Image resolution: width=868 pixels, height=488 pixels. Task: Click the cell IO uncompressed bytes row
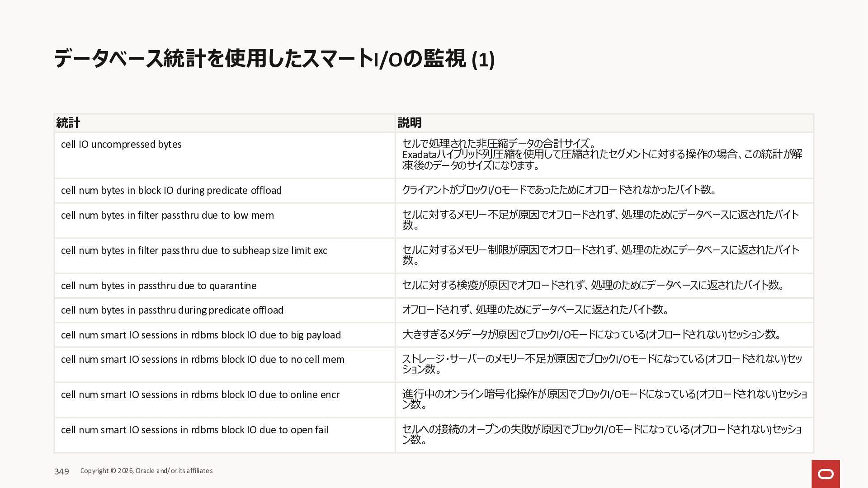[121, 145]
